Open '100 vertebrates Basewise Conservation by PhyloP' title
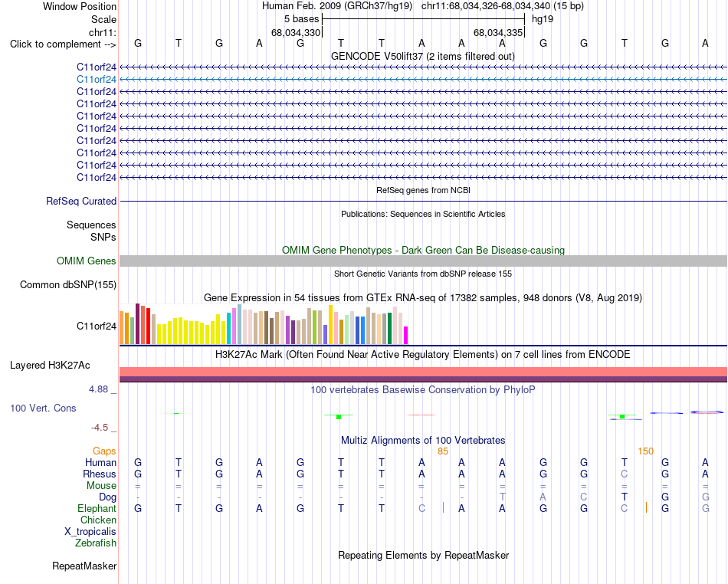This screenshot has height=584, width=728. [423, 389]
